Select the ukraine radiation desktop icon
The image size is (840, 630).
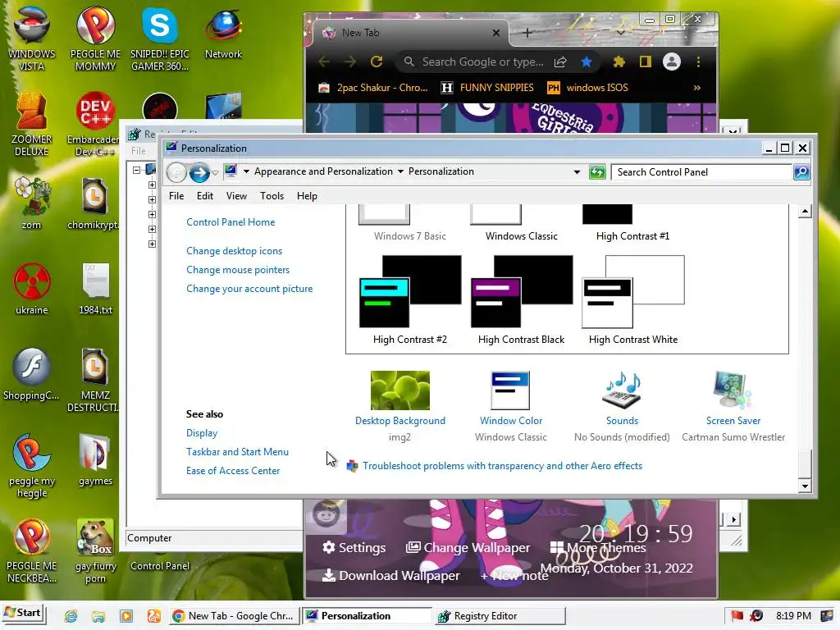pyautogui.click(x=31, y=288)
